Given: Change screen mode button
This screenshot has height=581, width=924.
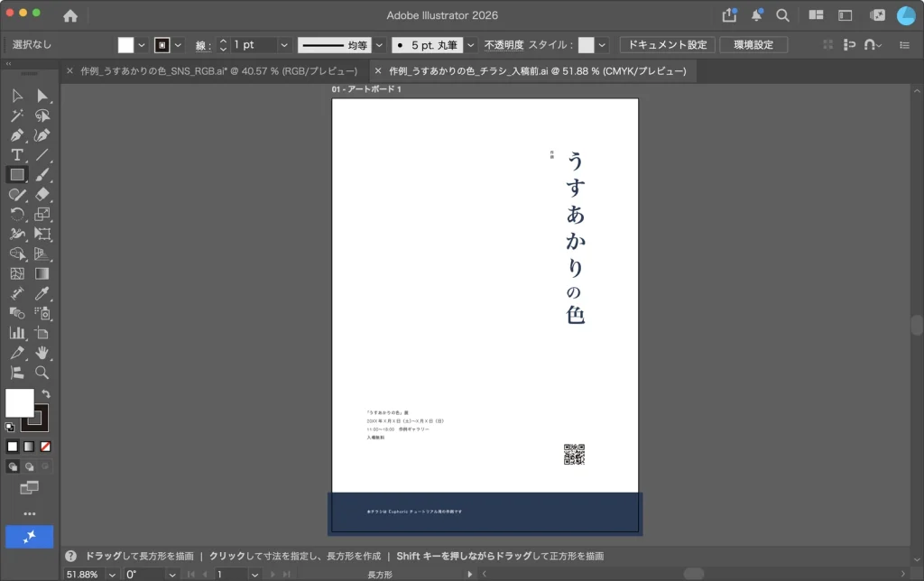Looking at the screenshot, I should point(29,488).
